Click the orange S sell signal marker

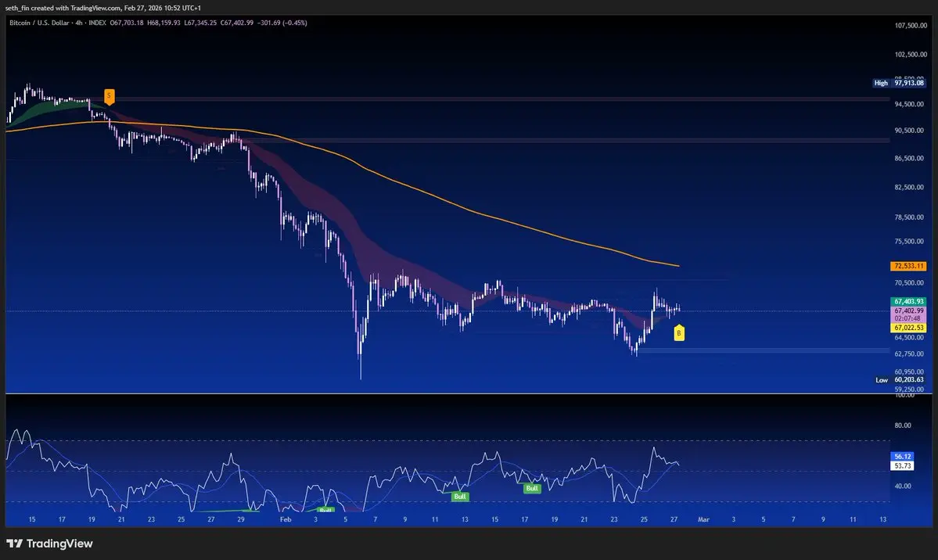[x=109, y=96]
